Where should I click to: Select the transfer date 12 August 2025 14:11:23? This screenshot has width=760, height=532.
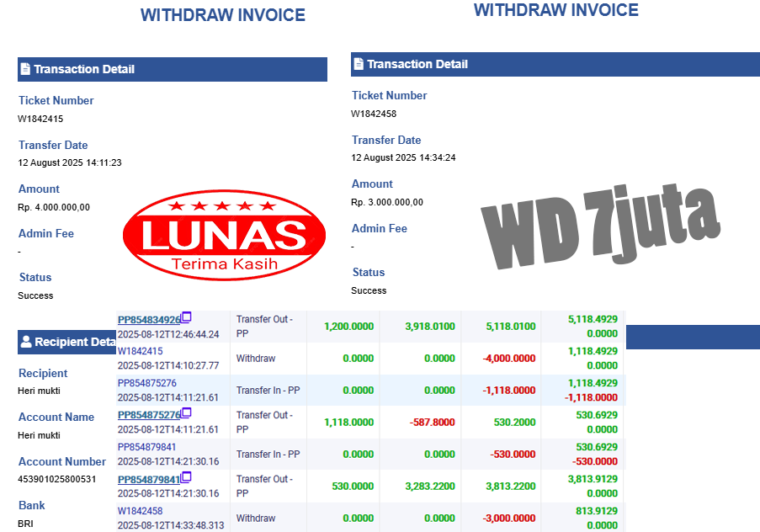coord(70,163)
